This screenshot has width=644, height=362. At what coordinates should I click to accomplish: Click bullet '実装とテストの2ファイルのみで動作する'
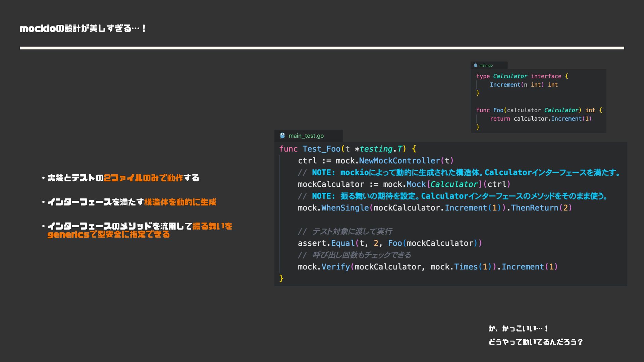tap(123, 178)
